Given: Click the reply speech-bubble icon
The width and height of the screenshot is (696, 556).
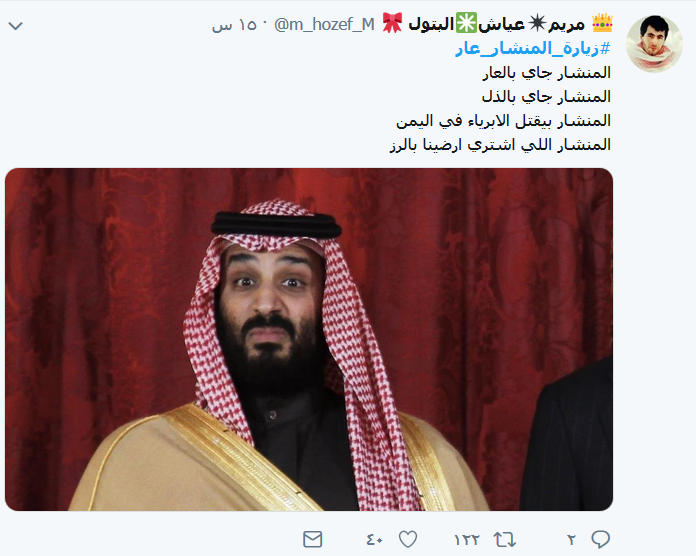Looking at the screenshot, I should (x=600, y=539).
